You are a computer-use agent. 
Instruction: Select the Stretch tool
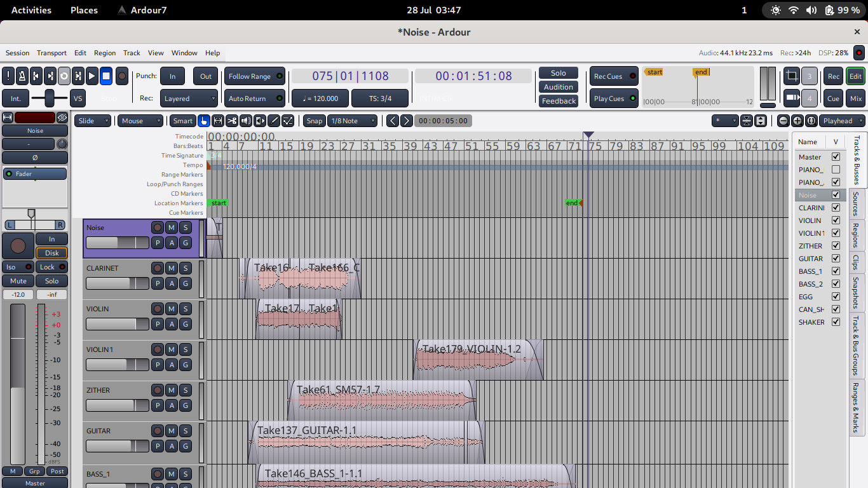[260, 121]
